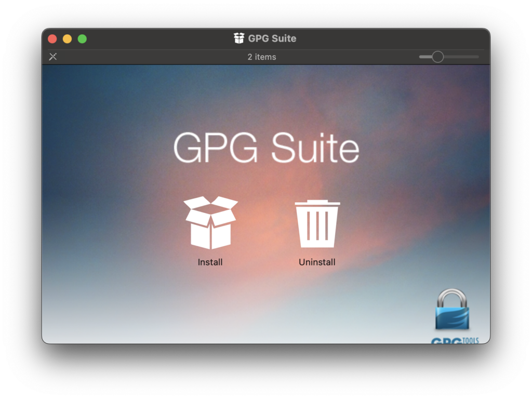Select the "Install" text label
Image resolution: width=532 pixels, height=399 pixels.
pyautogui.click(x=210, y=262)
